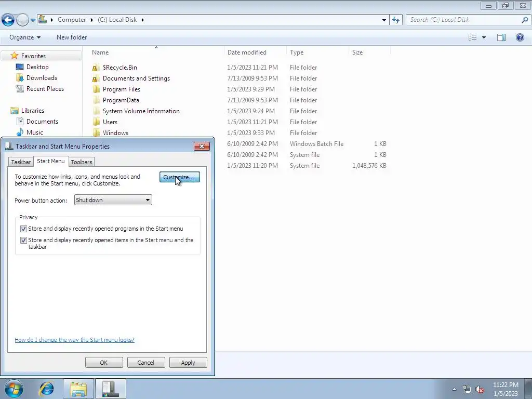Viewport: 532px width, 399px height.
Task: Switch to the Toolbars tab
Action: 82,162
